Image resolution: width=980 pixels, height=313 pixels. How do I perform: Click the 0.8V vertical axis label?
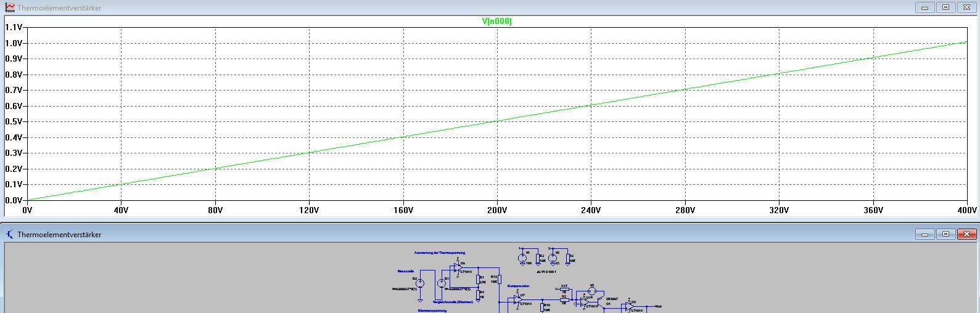[14, 75]
